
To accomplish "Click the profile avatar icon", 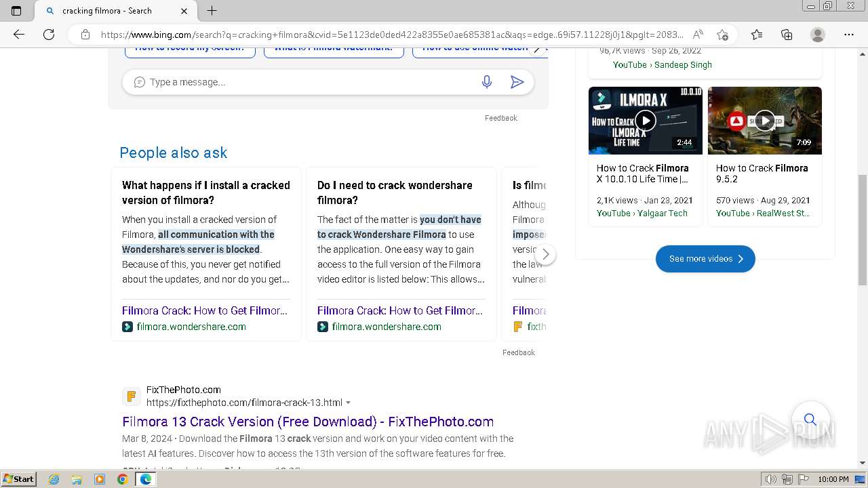I will [x=818, y=35].
